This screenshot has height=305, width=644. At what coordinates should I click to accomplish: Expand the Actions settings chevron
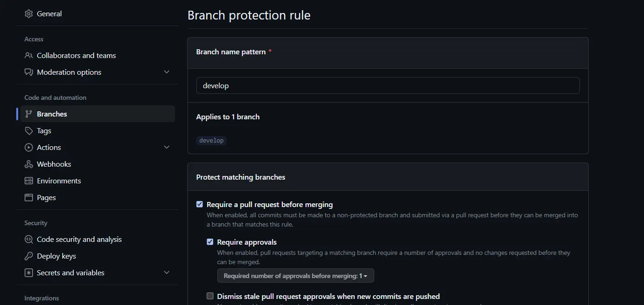[x=167, y=148]
